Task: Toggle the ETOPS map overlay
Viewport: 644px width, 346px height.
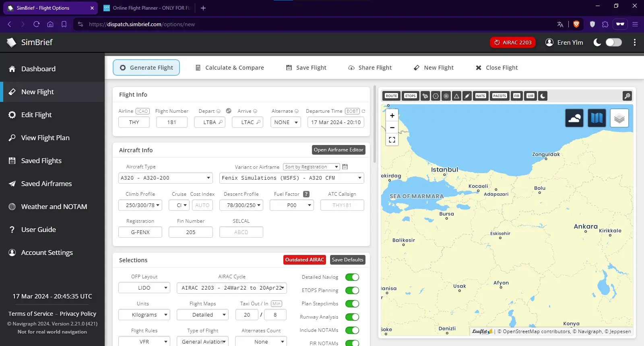Action: [x=411, y=96]
